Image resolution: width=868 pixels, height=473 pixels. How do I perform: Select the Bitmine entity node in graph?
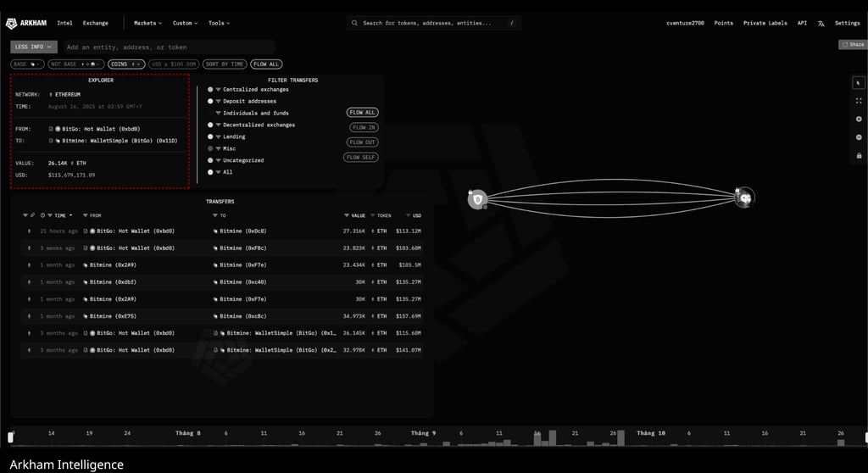(744, 198)
